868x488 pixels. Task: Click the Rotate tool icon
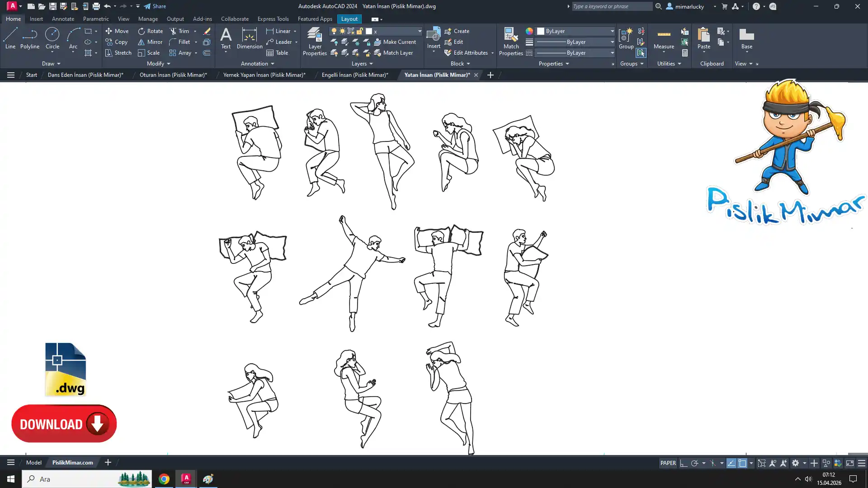[142, 31]
